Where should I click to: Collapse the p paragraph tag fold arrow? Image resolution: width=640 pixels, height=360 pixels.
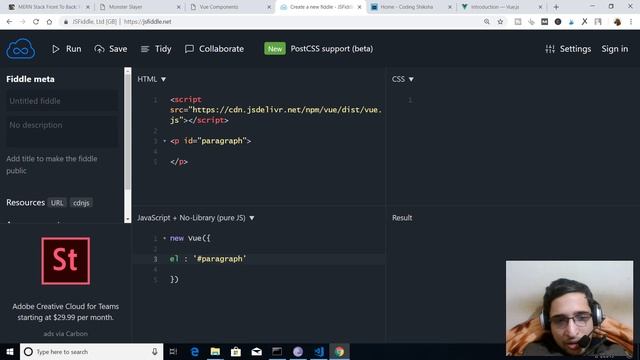click(164, 141)
